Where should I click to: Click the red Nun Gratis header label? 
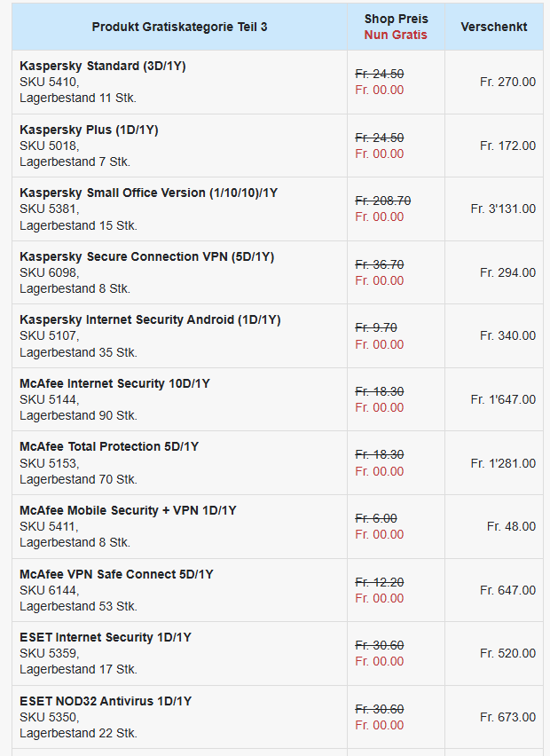396,35
